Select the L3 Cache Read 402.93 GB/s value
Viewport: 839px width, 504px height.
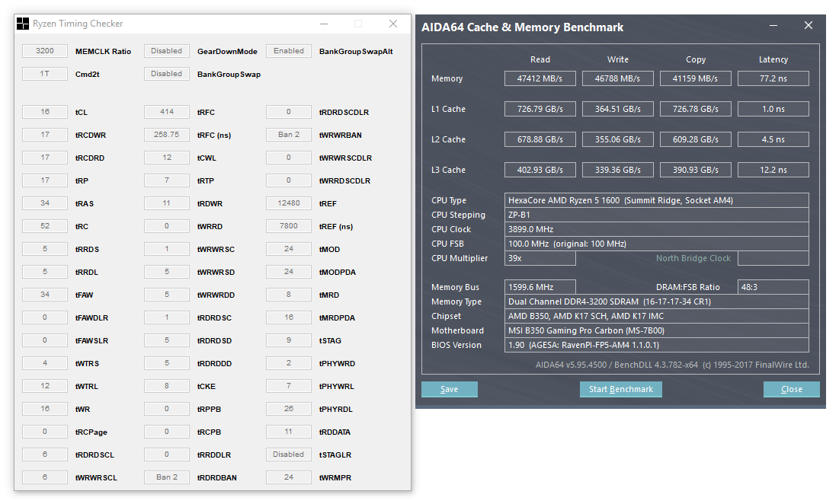(x=540, y=170)
